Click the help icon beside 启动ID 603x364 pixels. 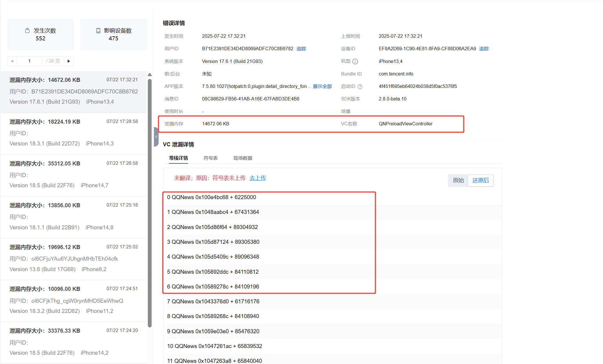click(360, 87)
